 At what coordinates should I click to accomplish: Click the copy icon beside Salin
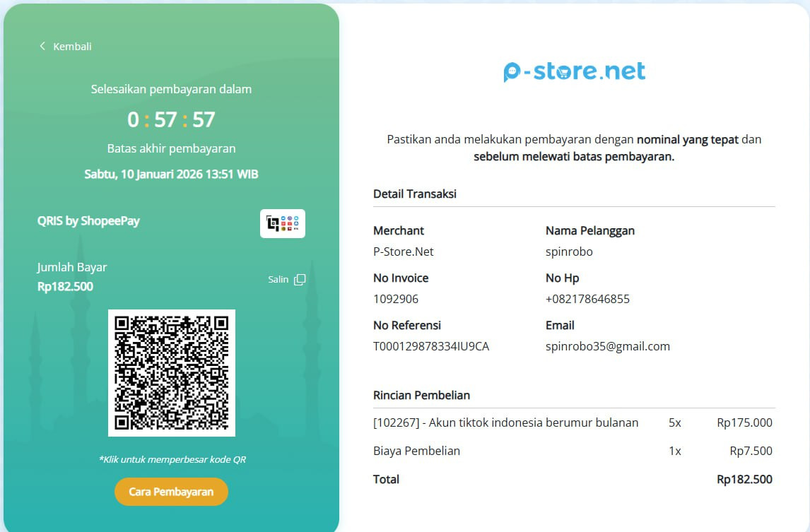[300, 280]
